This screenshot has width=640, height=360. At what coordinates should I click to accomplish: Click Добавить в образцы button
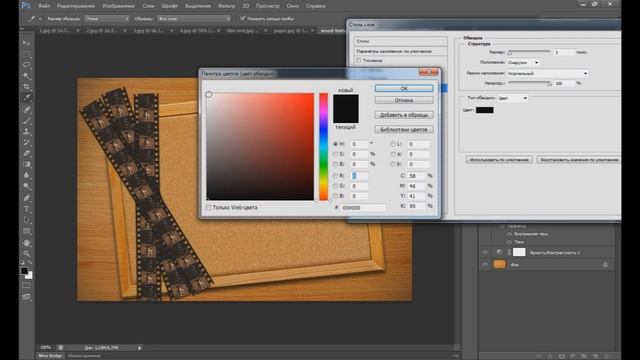(404, 115)
